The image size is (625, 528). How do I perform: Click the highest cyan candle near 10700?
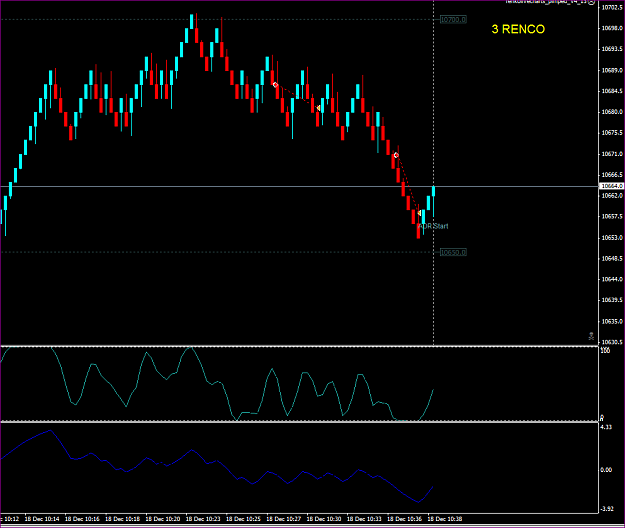(x=192, y=22)
